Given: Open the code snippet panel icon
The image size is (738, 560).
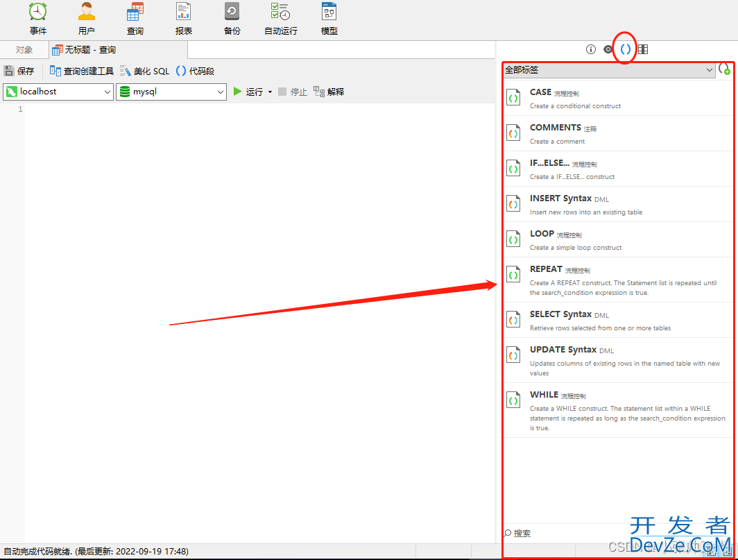Looking at the screenshot, I should pyautogui.click(x=626, y=49).
